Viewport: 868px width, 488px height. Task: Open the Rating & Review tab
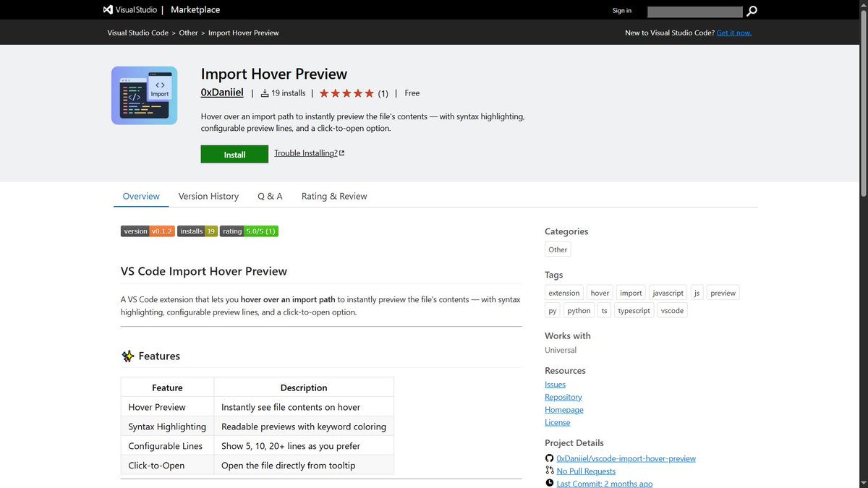tap(334, 196)
